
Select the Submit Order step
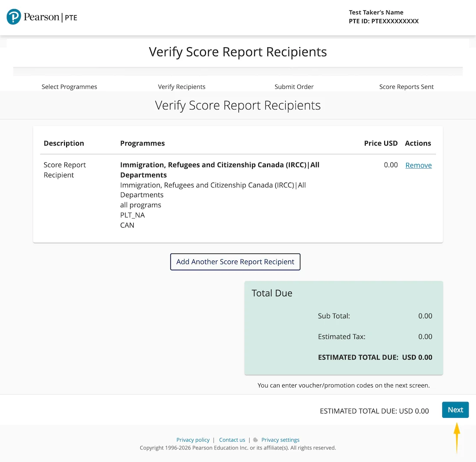[x=294, y=87]
